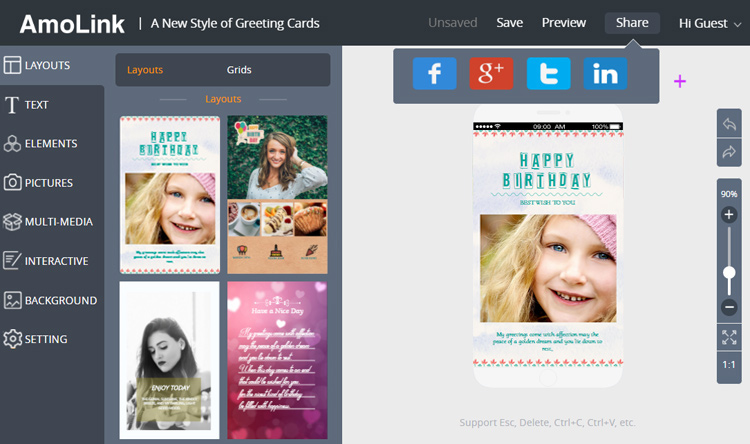Add a new page with purple plus
Screen dimensions: 750x444
tap(680, 81)
